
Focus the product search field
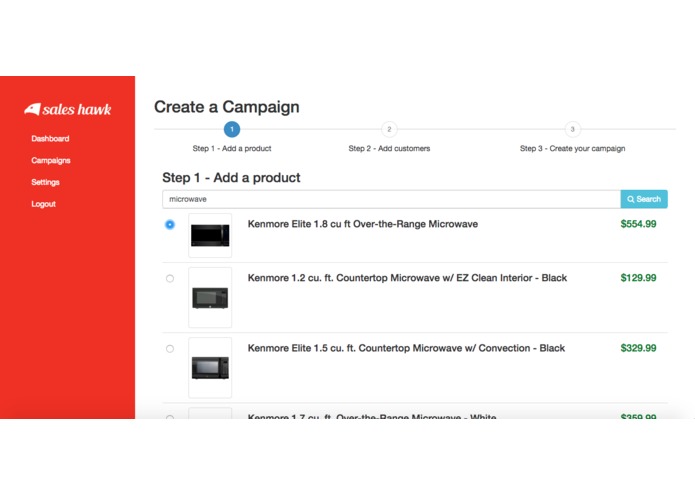391,199
